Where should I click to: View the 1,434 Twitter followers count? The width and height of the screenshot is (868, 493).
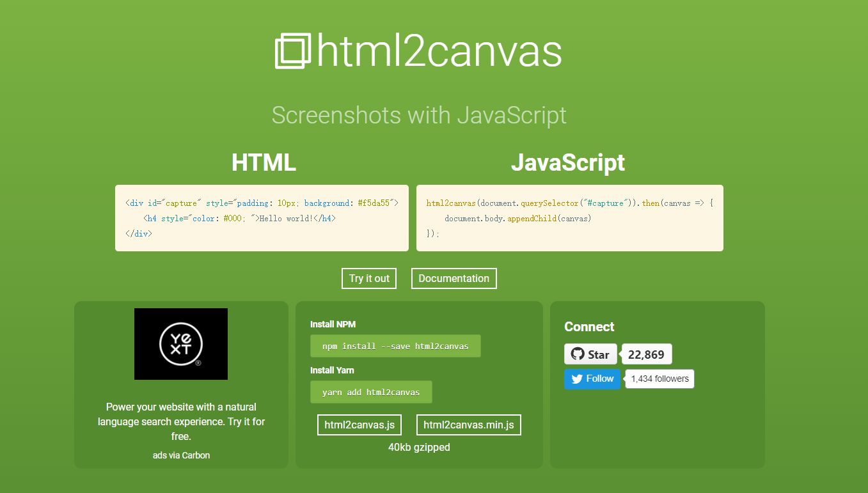[x=659, y=379]
